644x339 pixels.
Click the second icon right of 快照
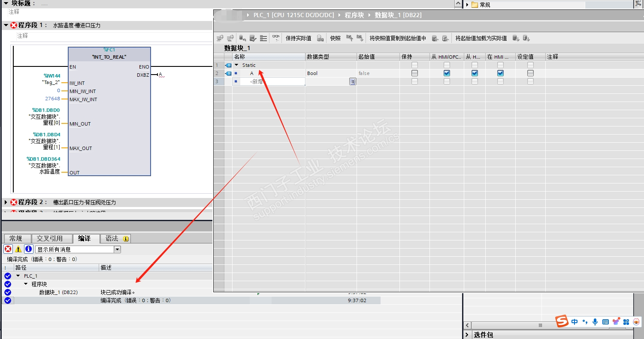point(360,38)
